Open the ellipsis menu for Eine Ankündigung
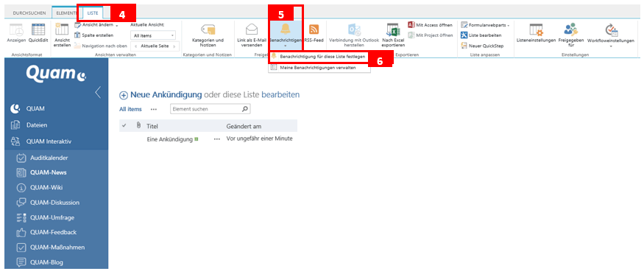The image size is (644, 274). 217,139
